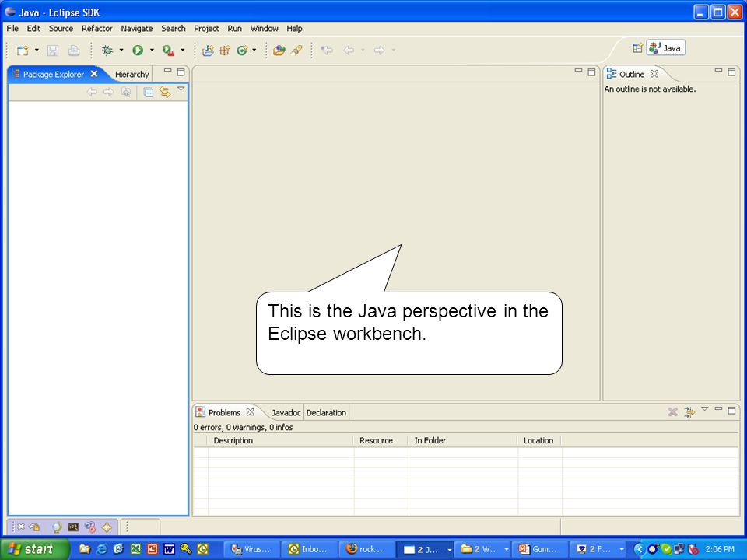Screen dimensions: 747x560
Task: Click the Open Perspective icon
Action: [637, 48]
